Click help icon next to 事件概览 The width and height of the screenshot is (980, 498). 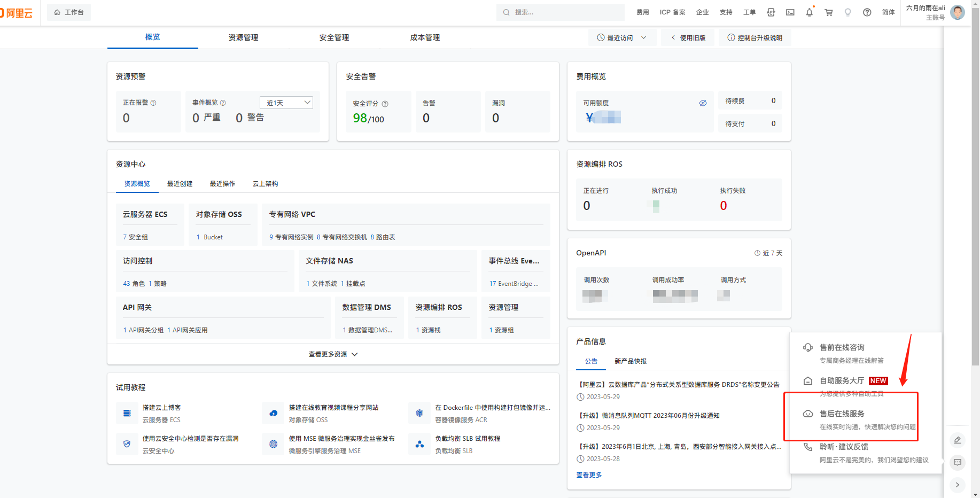[223, 103]
